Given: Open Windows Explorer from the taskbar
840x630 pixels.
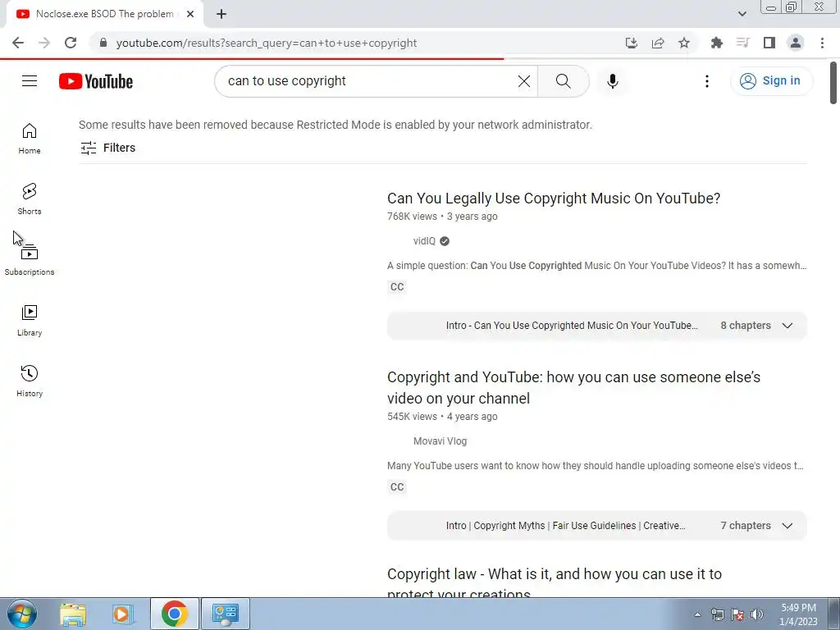Looking at the screenshot, I should pos(73,614).
